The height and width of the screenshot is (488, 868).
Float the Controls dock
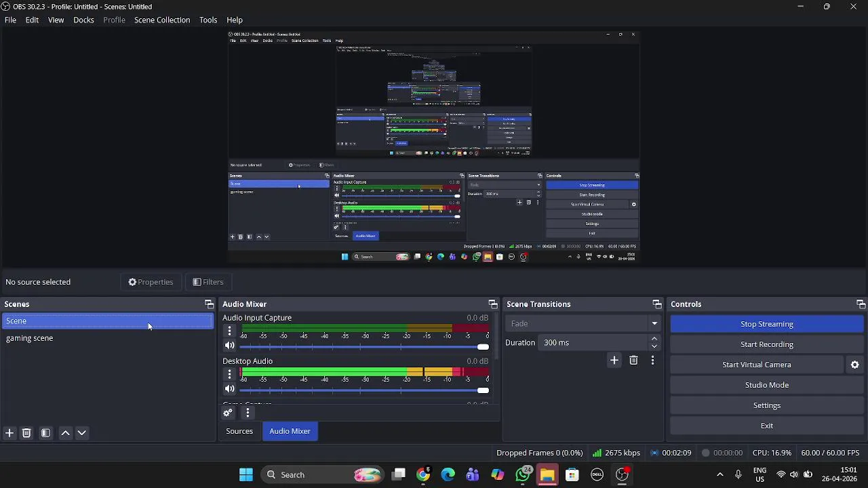(861, 304)
